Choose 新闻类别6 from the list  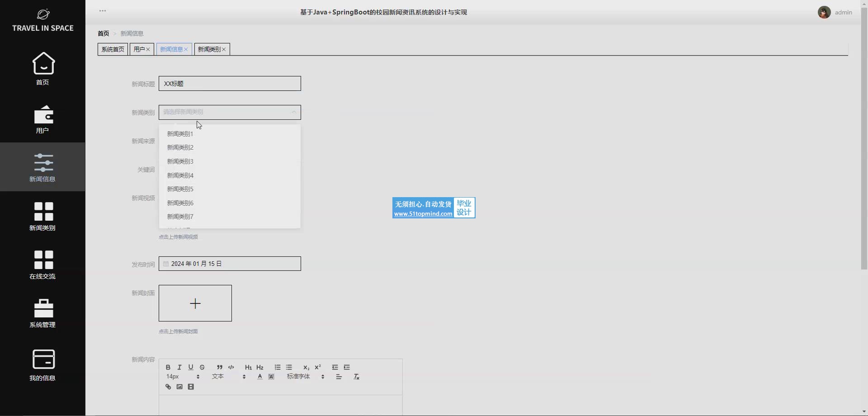click(x=230, y=203)
